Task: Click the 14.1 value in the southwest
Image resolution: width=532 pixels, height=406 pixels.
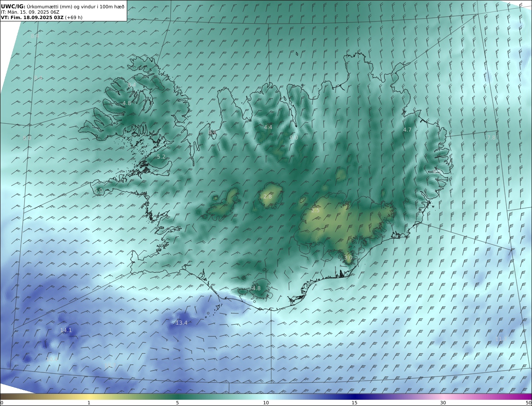Action: coord(66,330)
